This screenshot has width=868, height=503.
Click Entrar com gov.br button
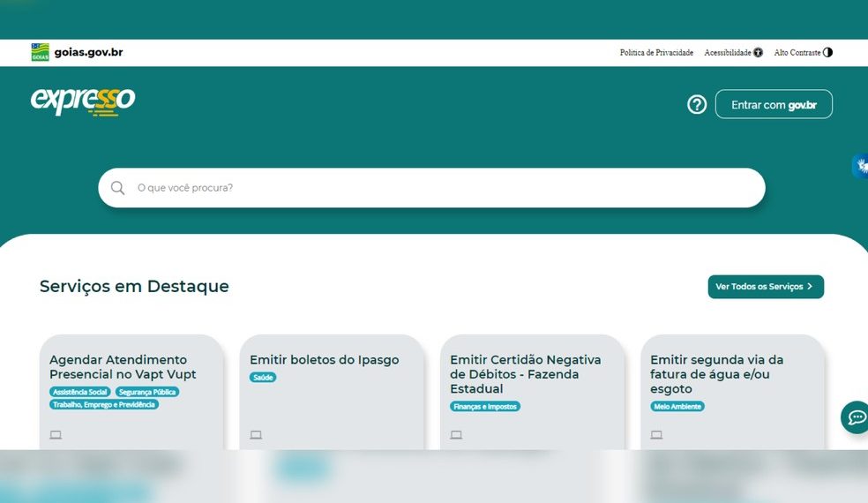[774, 104]
